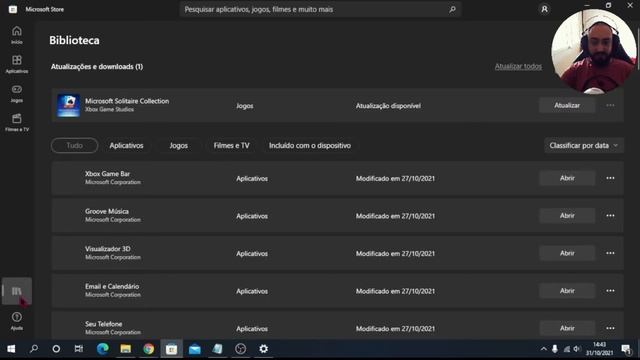Image resolution: width=640 pixels, height=360 pixels.
Task: Click the Microsoft Store taskbar icon
Action: [171, 349]
